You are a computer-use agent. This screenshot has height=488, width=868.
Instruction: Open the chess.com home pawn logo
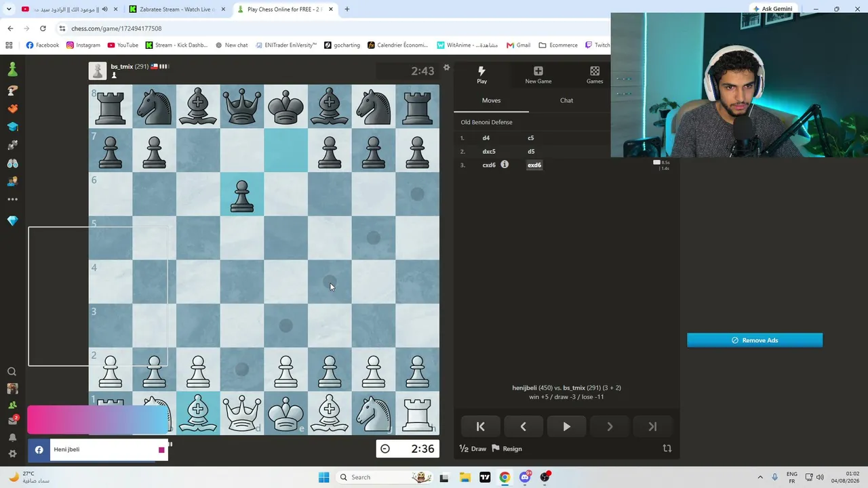point(12,70)
